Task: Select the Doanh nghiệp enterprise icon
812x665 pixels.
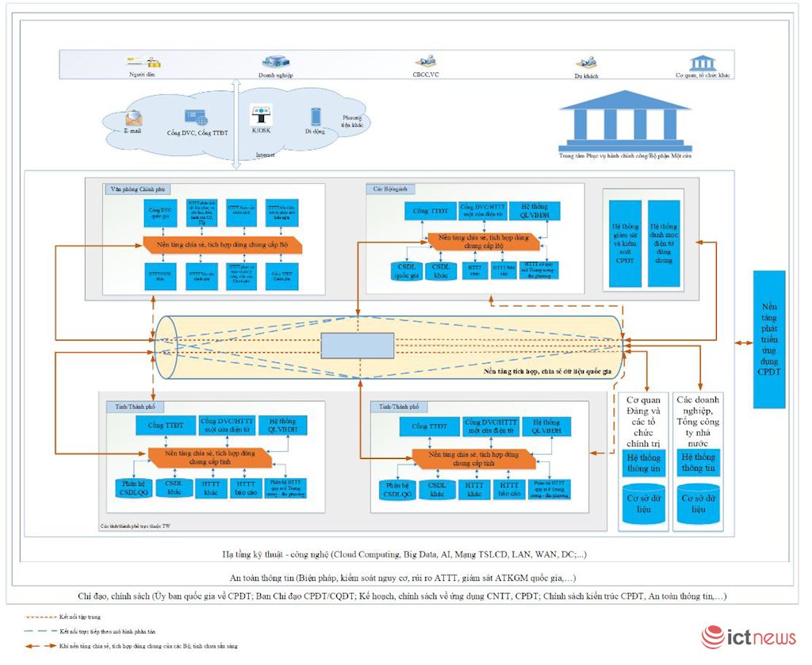Action: click(275, 61)
